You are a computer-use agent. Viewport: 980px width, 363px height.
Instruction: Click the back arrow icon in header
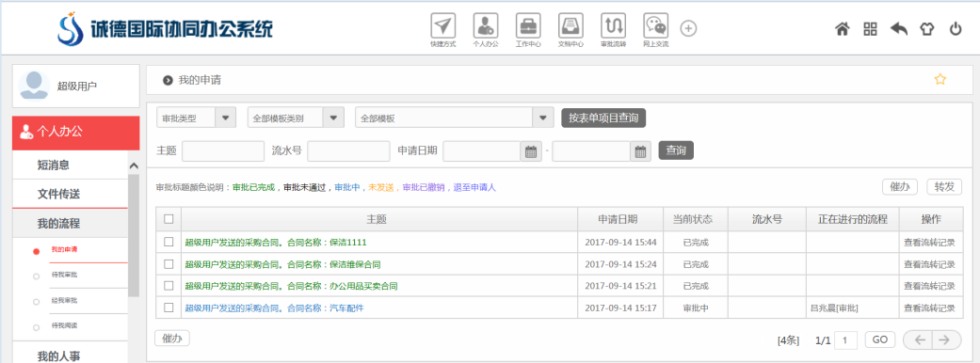click(899, 29)
